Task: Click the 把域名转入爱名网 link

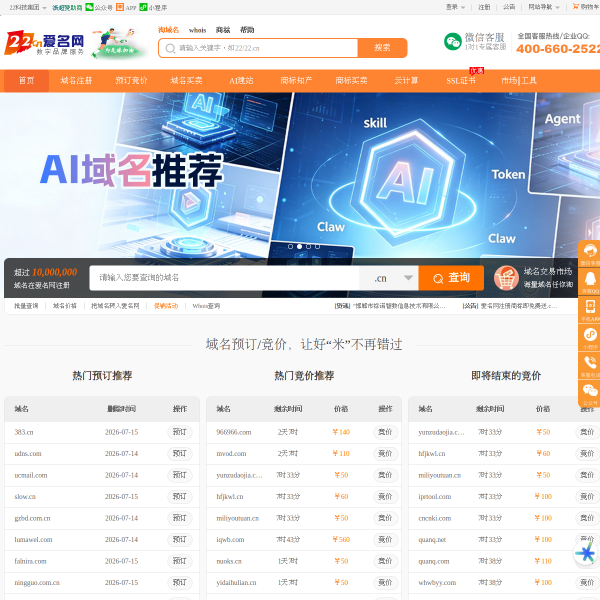Action: tap(115, 306)
